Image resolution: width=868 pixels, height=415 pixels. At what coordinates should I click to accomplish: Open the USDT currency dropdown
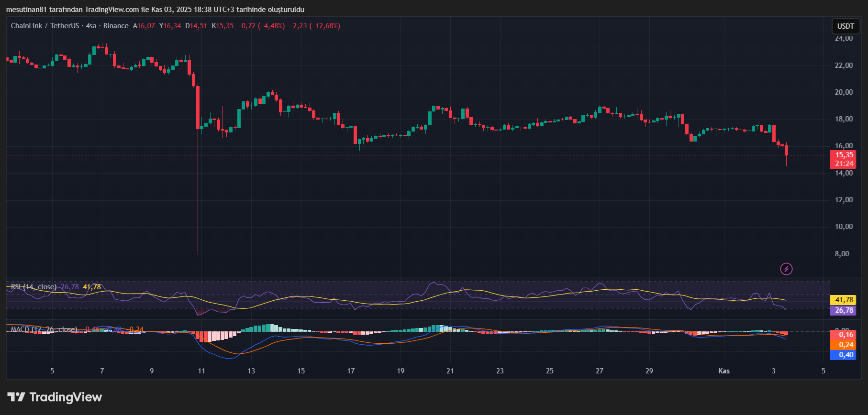(x=846, y=26)
